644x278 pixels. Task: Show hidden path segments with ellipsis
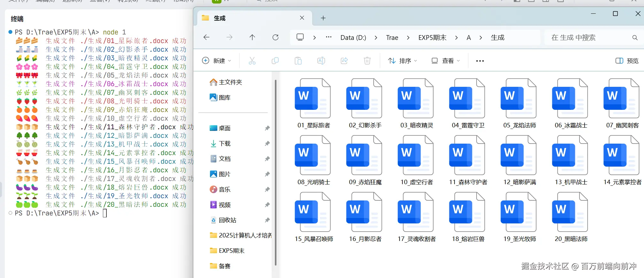click(329, 37)
